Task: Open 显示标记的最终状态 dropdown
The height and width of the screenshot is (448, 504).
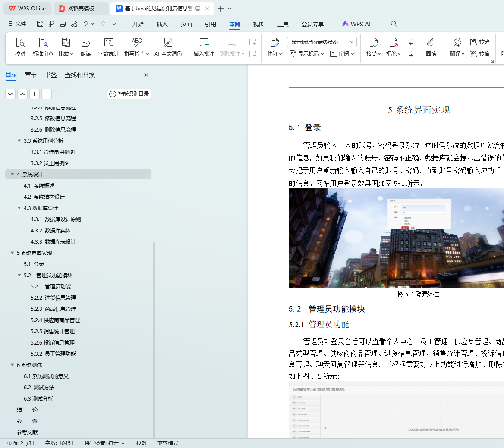Action: tap(322, 42)
